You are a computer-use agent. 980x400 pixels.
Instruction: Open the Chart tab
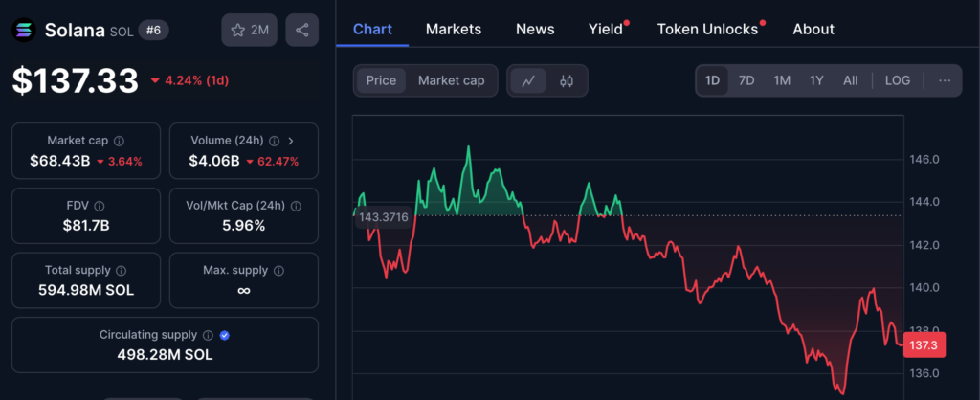pyautogui.click(x=372, y=30)
